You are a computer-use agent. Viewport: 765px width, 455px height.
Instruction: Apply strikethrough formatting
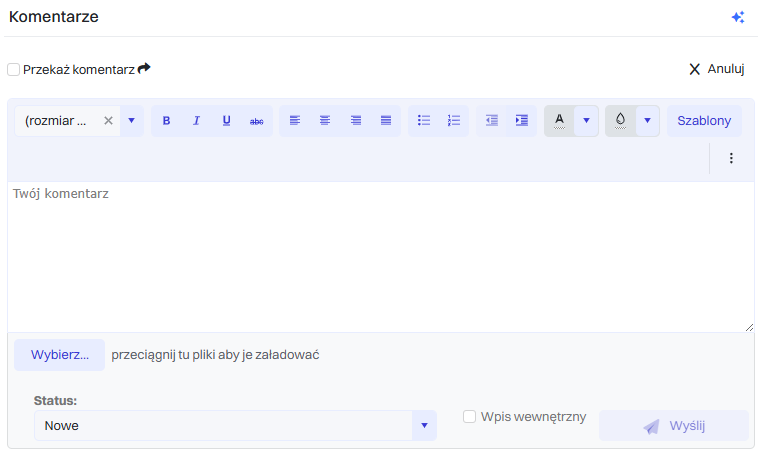tap(256, 121)
